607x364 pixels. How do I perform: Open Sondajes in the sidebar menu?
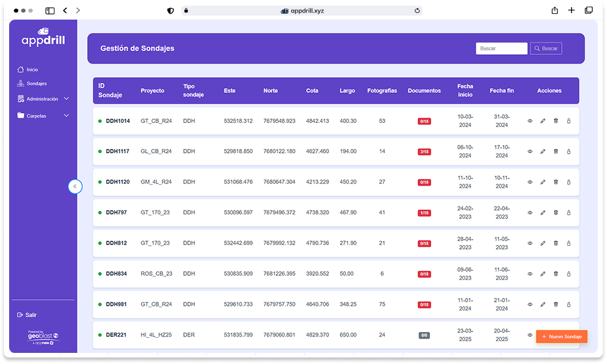36,84
